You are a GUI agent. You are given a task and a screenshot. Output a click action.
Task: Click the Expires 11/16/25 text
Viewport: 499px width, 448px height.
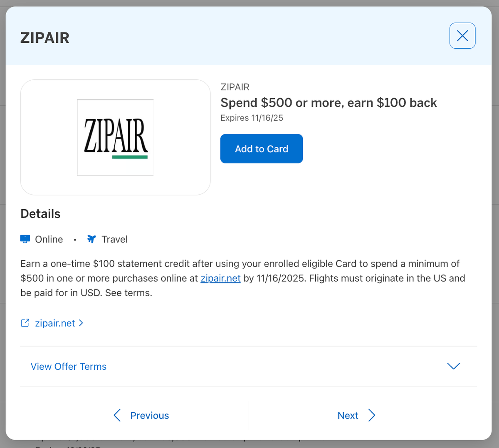pos(252,118)
